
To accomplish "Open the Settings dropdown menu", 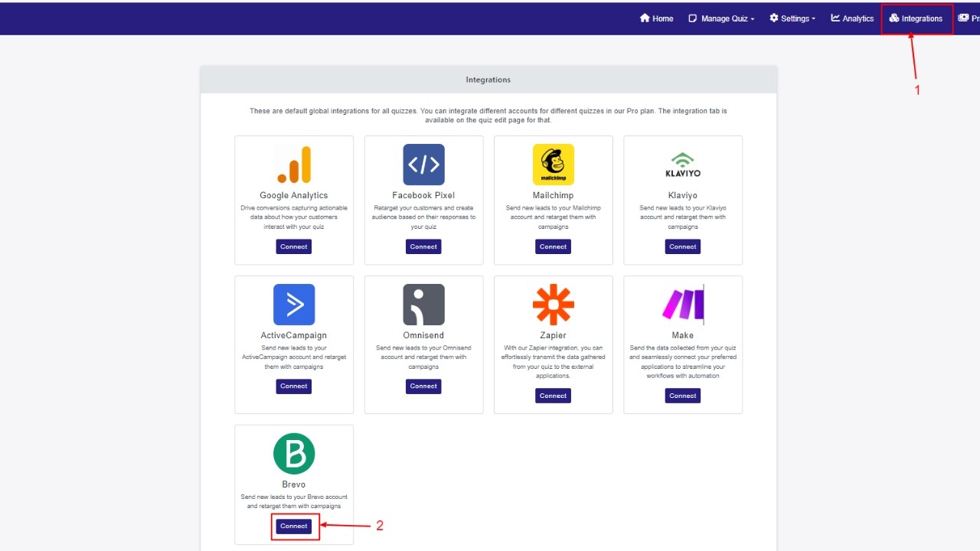I will point(792,18).
